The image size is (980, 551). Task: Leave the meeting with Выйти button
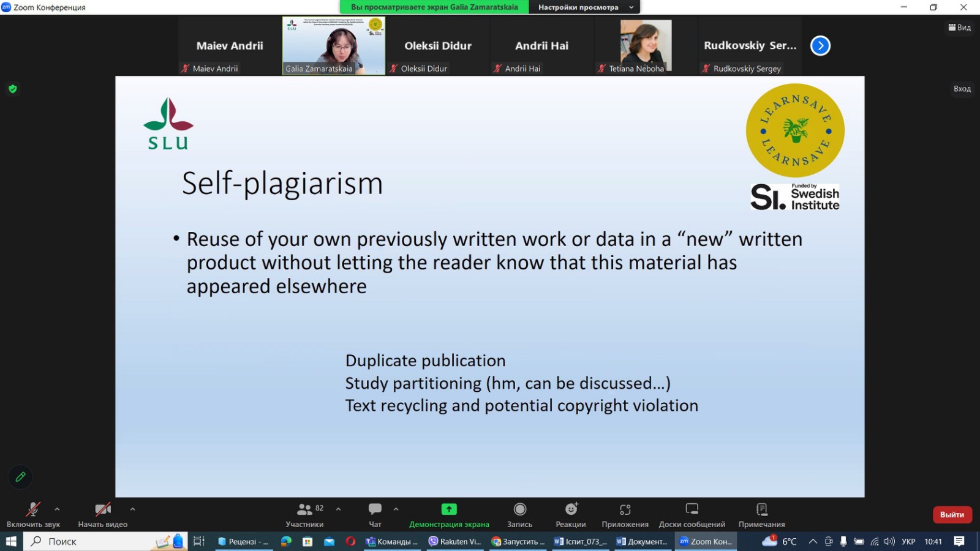952,515
